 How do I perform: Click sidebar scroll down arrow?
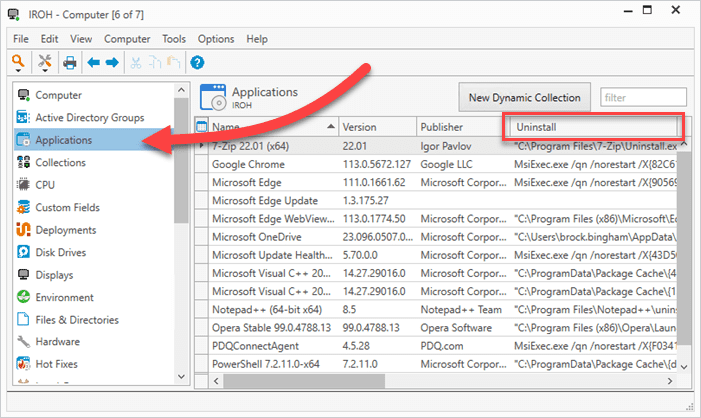pos(181,376)
